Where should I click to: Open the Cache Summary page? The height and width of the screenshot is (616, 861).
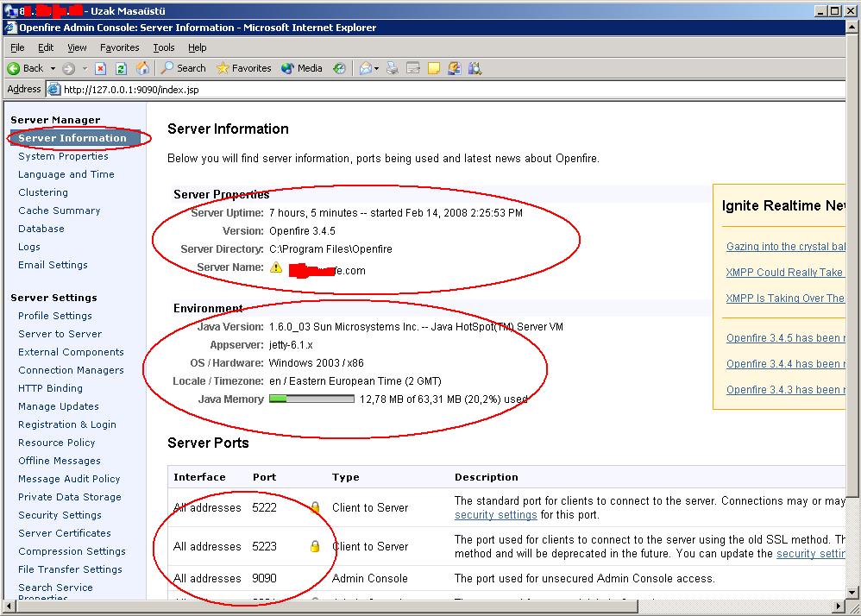coord(59,211)
